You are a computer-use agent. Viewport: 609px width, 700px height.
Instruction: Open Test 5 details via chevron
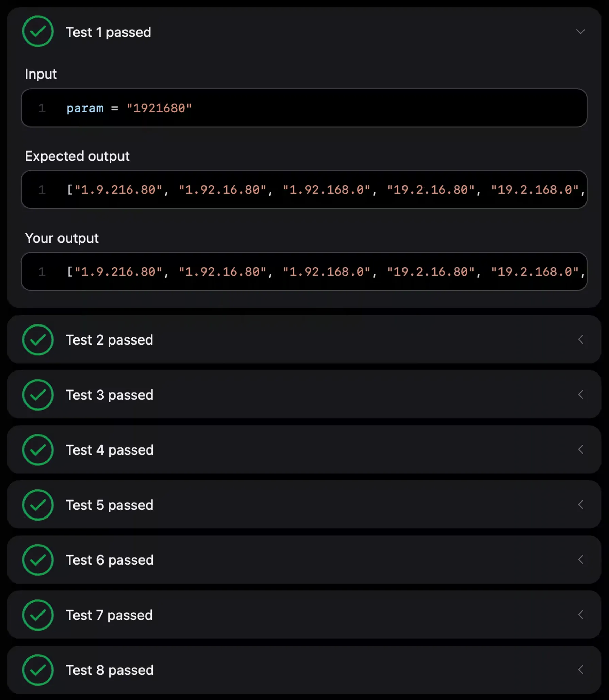coord(580,505)
